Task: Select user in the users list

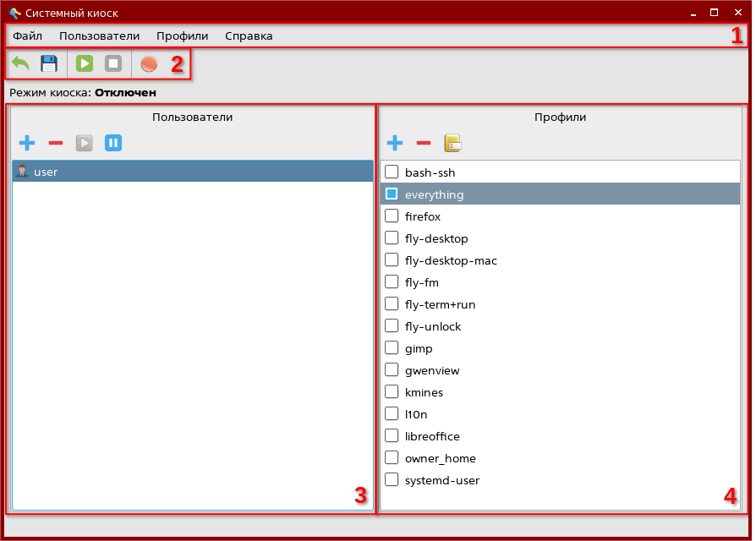Action: [46, 172]
